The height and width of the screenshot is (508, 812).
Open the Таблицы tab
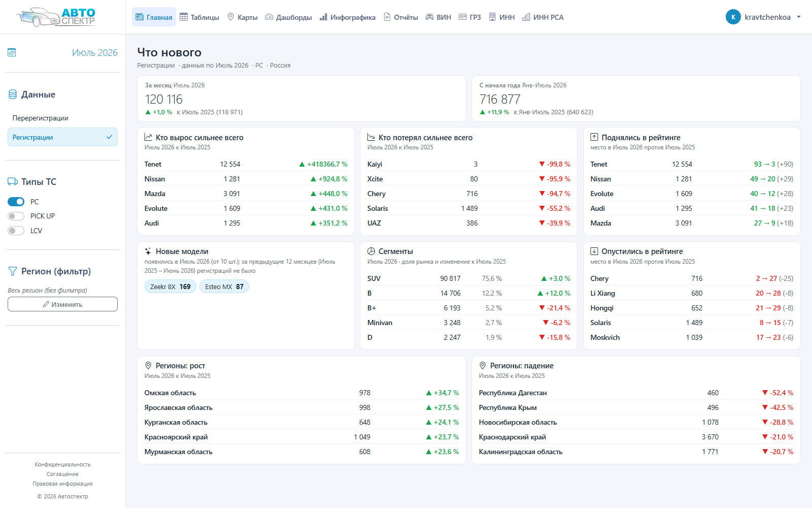tap(199, 17)
